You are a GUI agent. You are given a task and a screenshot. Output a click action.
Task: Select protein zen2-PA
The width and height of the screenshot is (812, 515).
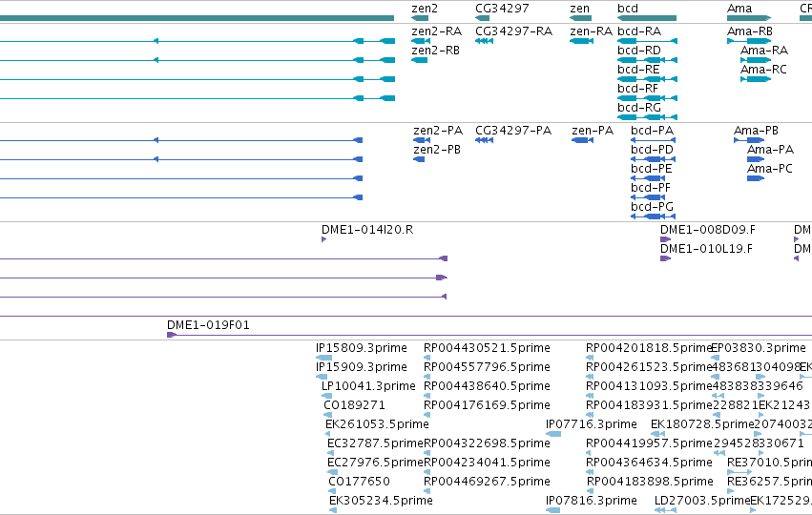(438, 131)
